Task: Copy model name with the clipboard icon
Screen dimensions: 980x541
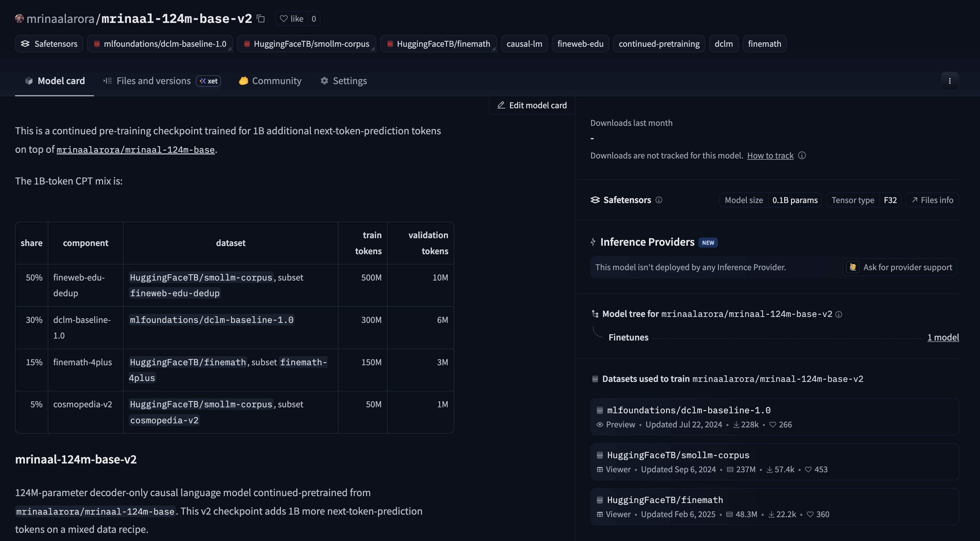Action: (261, 18)
